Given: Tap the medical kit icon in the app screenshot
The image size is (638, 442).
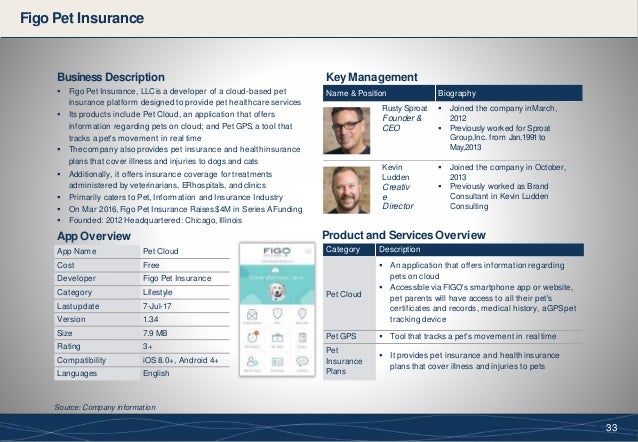Looking at the screenshot, I should pyautogui.click(x=277, y=338).
